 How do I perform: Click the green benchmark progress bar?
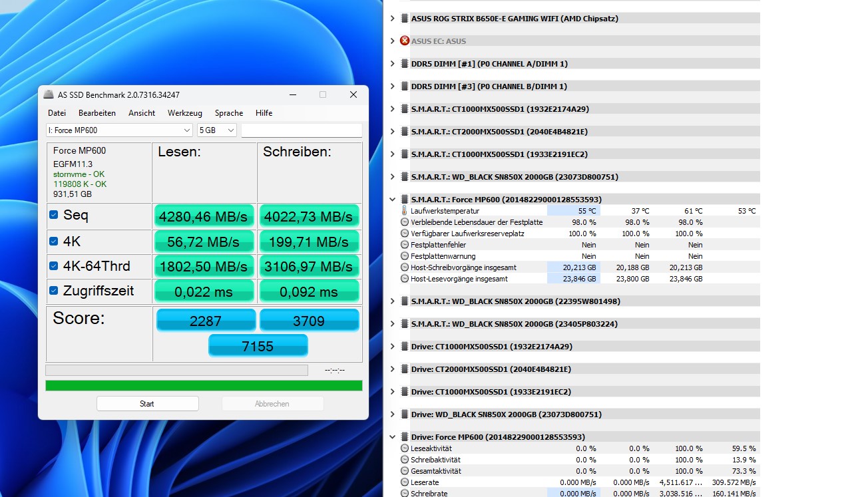click(x=204, y=385)
